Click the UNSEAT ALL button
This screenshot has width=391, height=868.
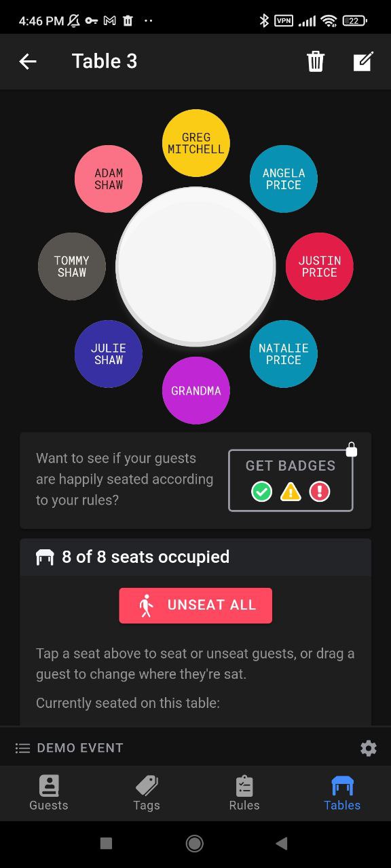pyautogui.click(x=195, y=606)
